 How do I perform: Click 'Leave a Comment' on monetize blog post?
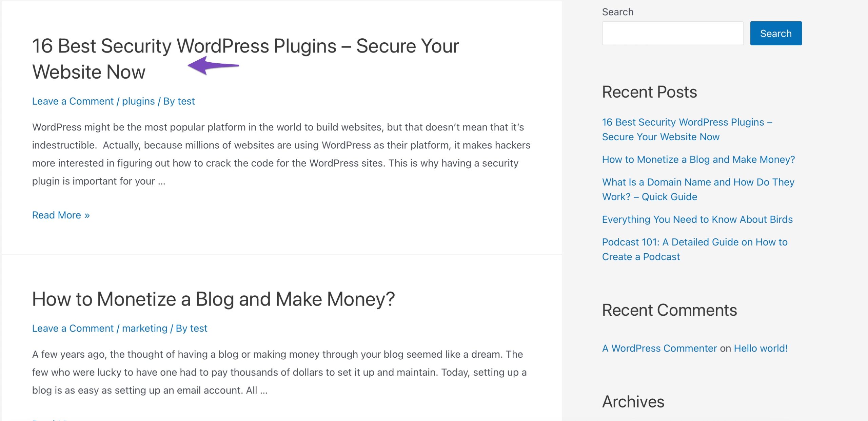tap(73, 329)
